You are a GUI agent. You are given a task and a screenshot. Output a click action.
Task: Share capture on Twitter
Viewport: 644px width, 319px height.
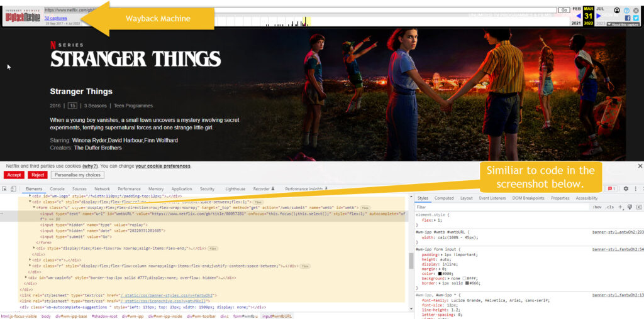[636, 18]
